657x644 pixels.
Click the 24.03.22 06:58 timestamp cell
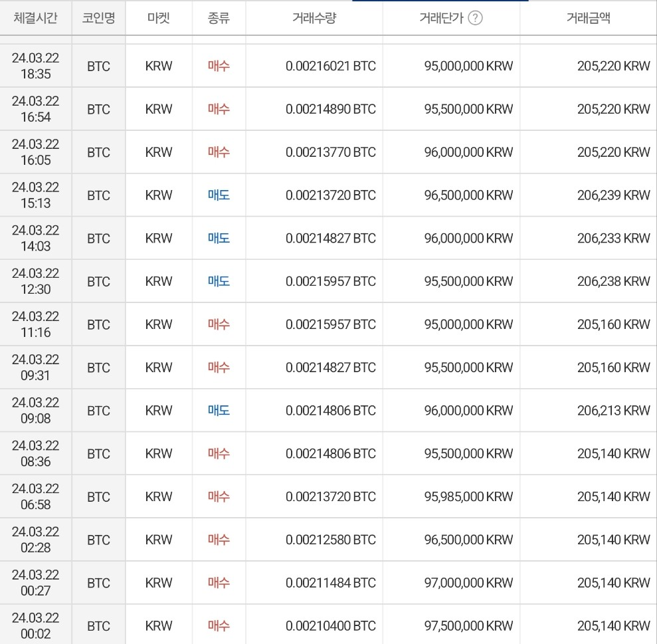[36, 496]
